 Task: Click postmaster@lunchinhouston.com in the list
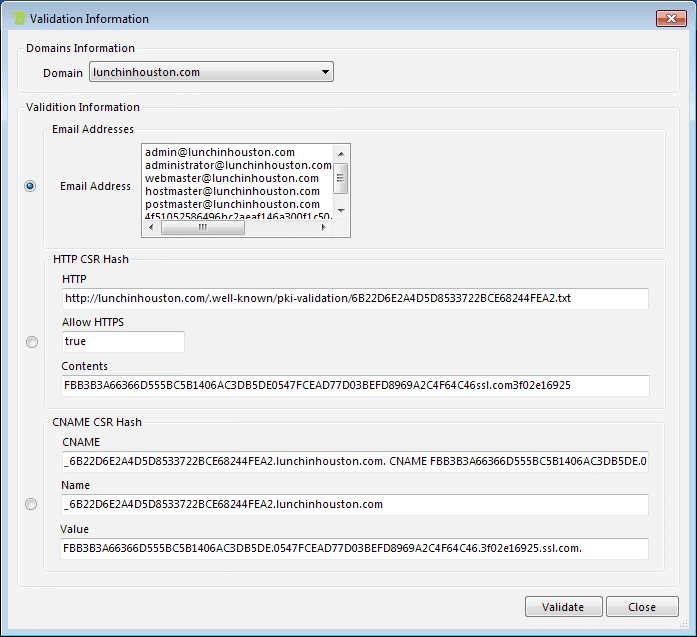click(232, 204)
